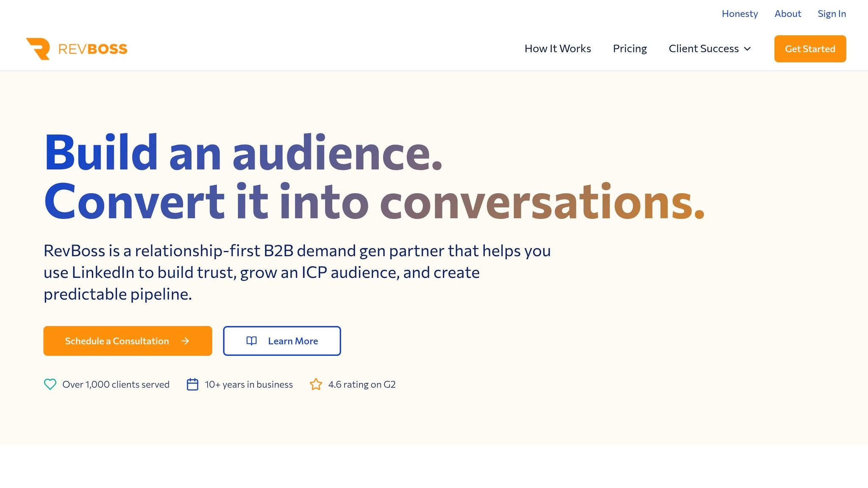
Task: Click the headline 'Build an audience.'
Action: point(243,152)
